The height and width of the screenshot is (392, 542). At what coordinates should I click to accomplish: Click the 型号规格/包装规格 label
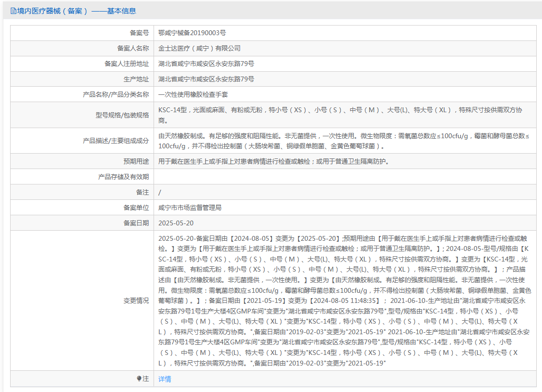[x=122, y=115]
